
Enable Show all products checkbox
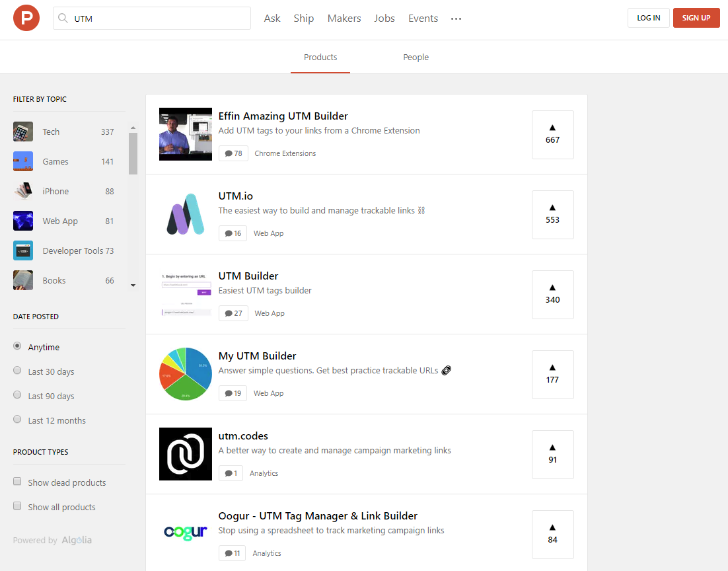coord(17,506)
